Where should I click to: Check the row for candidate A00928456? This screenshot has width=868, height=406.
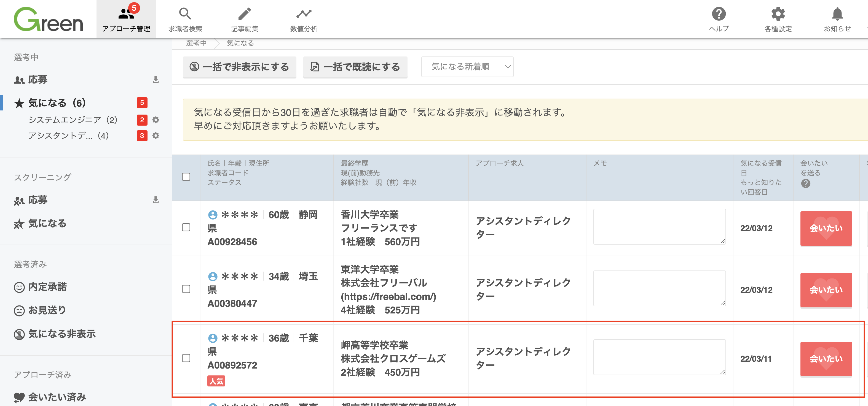pos(186,227)
